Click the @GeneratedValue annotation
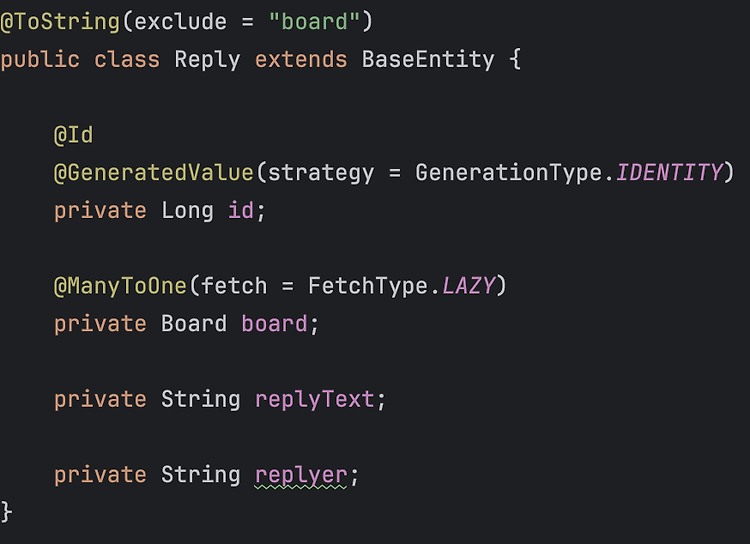The height and width of the screenshot is (544, 750). coord(154,173)
